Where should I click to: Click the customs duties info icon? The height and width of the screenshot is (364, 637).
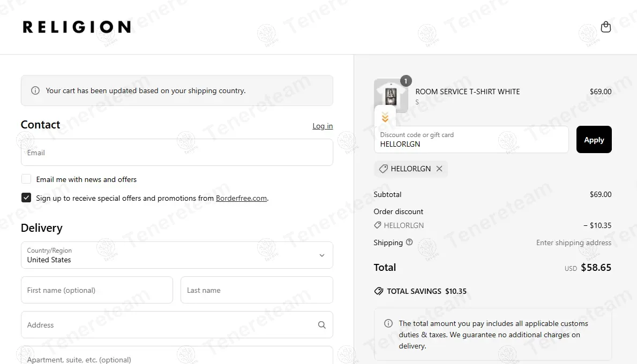coord(388,323)
